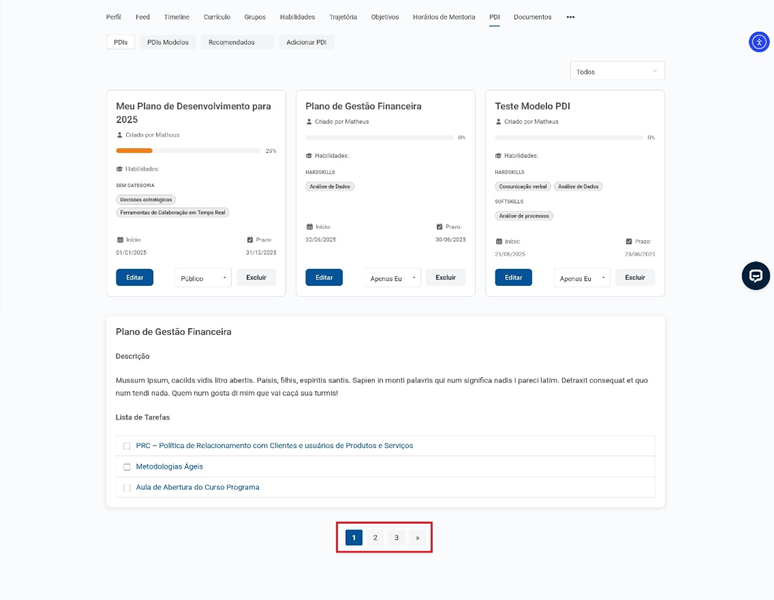
Task: Switch to the Habilidades tab
Action: [297, 17]
